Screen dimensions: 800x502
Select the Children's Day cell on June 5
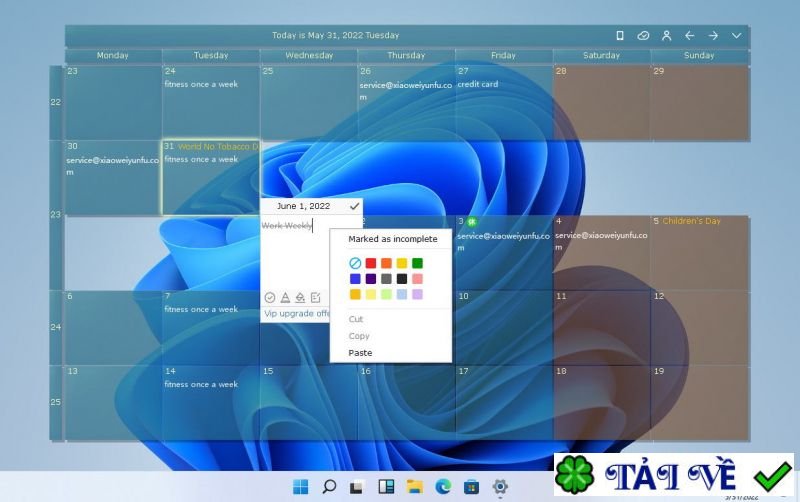coord(700,253)
